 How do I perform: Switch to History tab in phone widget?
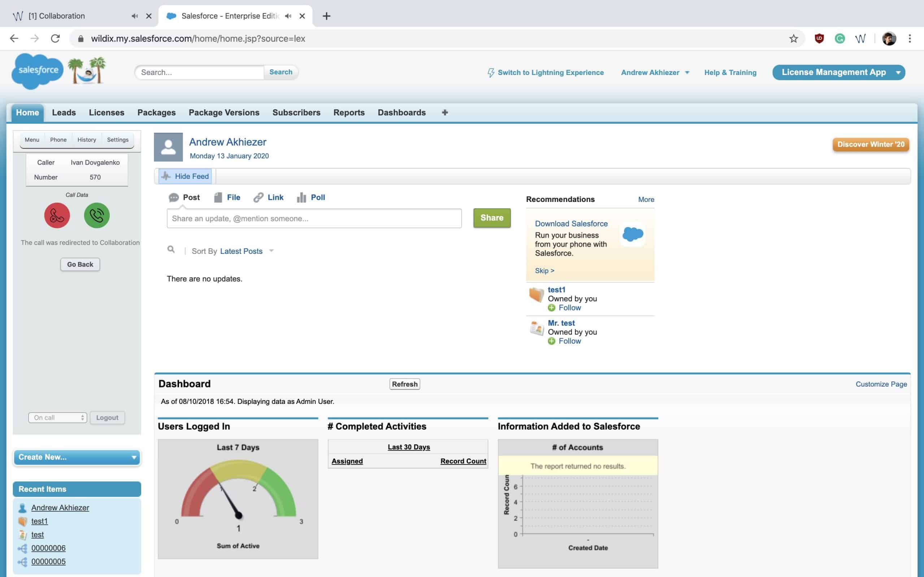[87, 140]
